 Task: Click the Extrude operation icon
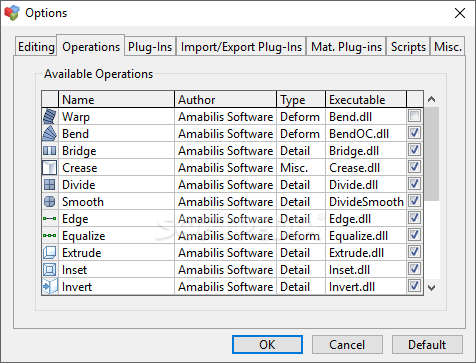[x=50, y=252]
